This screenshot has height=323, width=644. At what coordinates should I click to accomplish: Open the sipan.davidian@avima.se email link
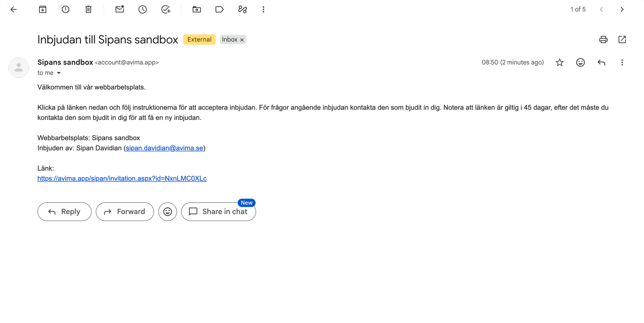(x=164, y=148)
